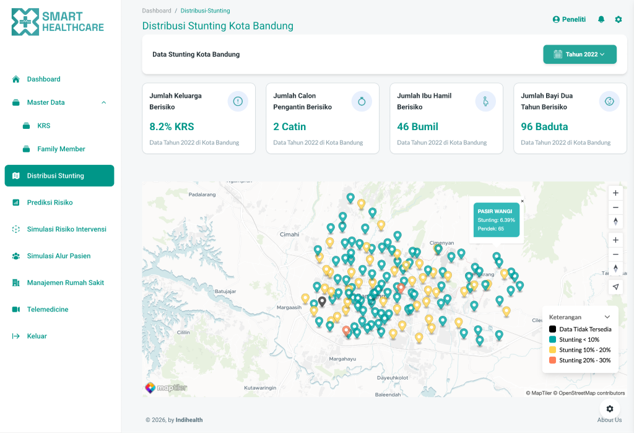Open the Tahun 2022 year dropdown

580,54
